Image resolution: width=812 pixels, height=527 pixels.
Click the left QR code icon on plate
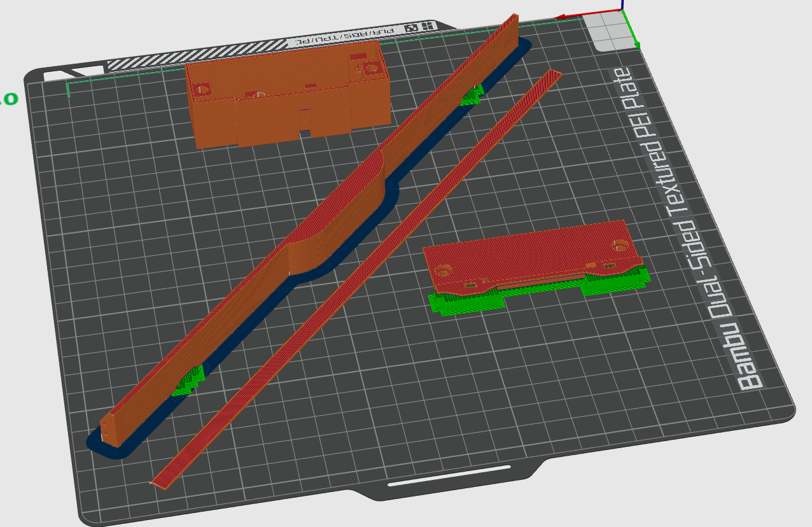(x=411, y=27)
